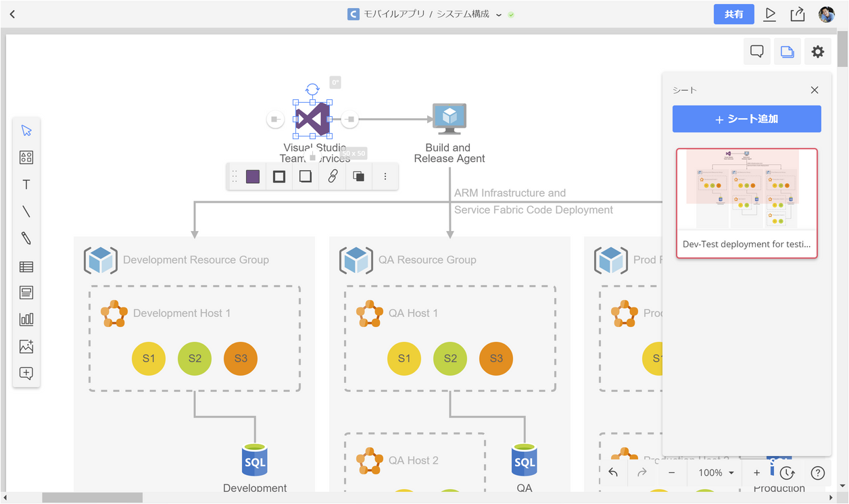Open the more options three-dot menu
Viewport: 849px width, 504px height.
coord(385,176)
